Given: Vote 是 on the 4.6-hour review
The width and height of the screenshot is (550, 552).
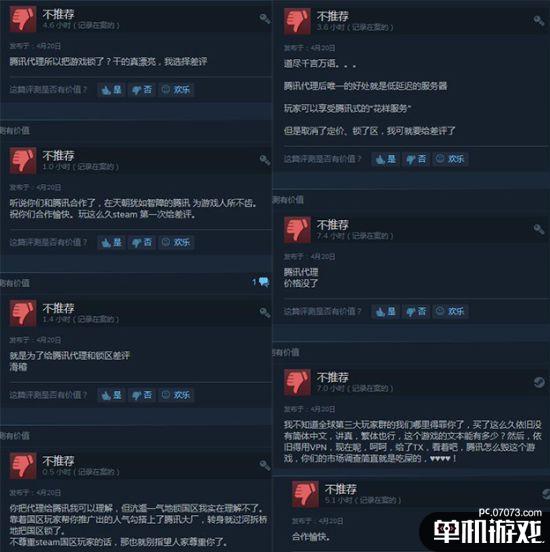Looking at the screenshot, I should pyautogui.click(x=111, y=90).
